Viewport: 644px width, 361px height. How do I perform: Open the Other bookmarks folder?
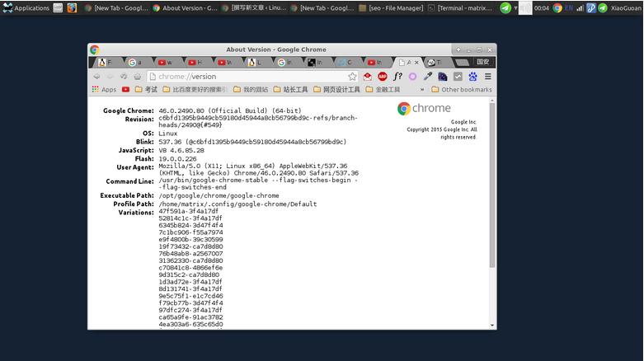point(462,89)
